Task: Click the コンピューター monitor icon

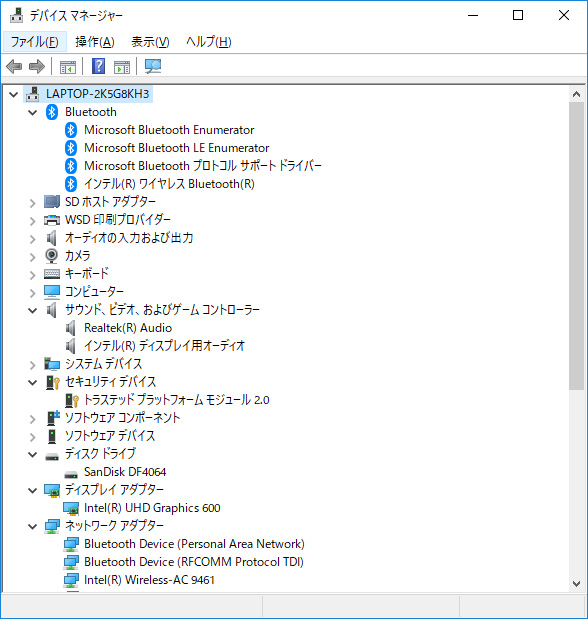Action: click(52, 292)
